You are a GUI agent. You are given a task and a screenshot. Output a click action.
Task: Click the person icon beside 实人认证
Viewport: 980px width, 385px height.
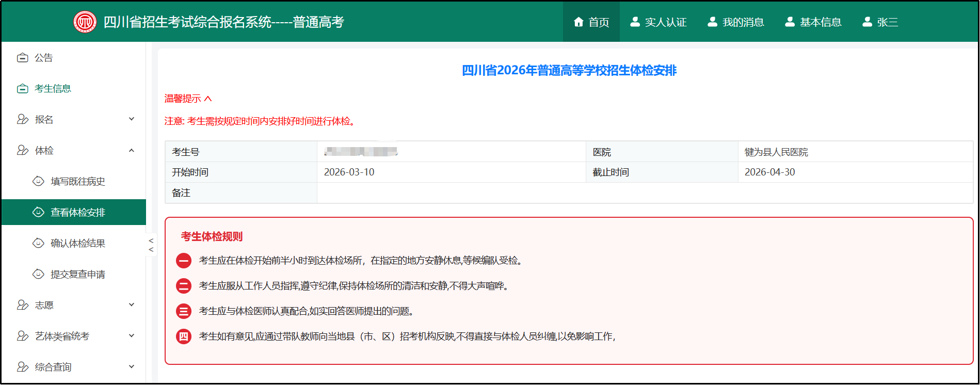(x=635, y=22)
